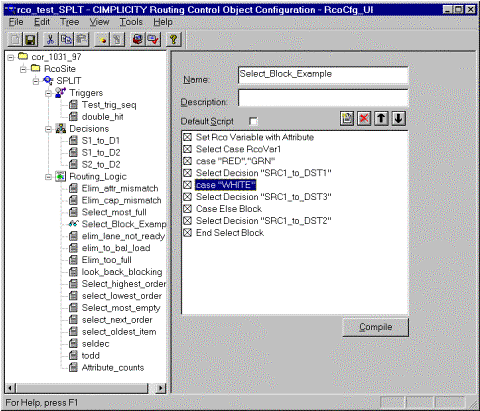Move selected block down with arrow button
This screenshot has height=411, width=480.
point(399,118)
